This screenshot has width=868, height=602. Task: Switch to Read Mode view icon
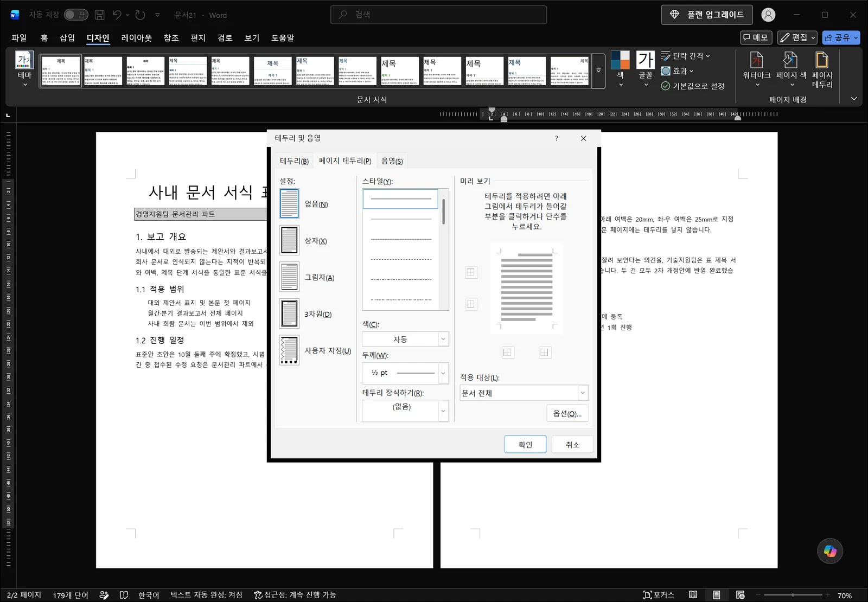[x=693, y=595]
